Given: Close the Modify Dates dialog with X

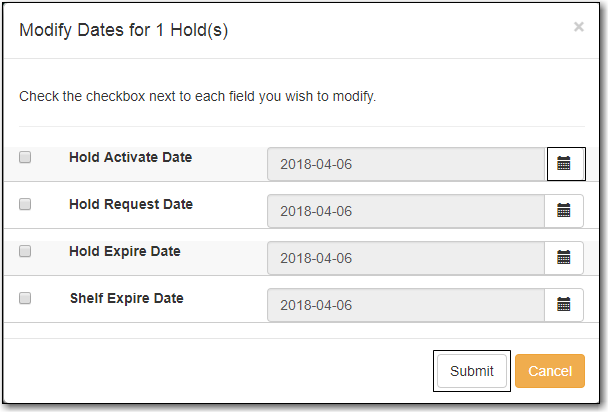Looking at the screenshot, I should (x=579, y=27).
